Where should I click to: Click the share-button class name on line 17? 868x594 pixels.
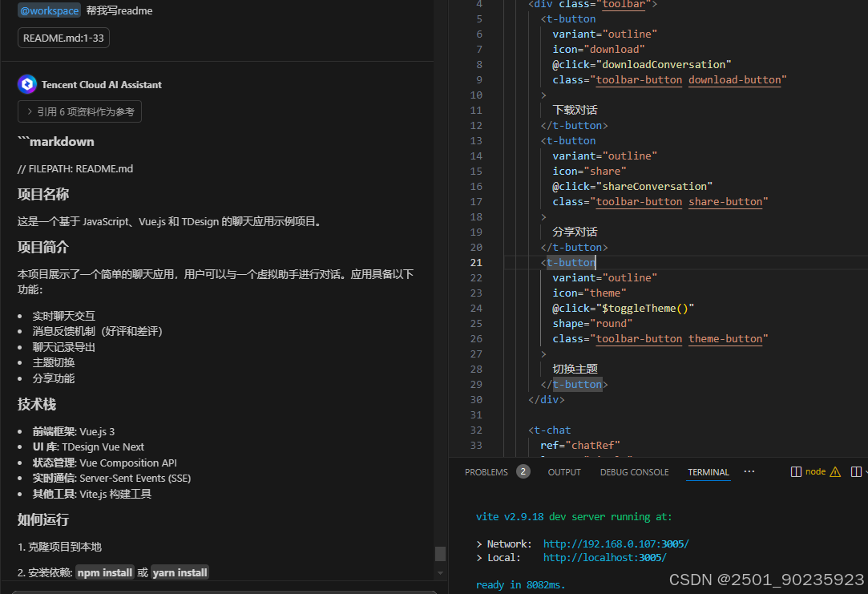click(x=725, y=201)
